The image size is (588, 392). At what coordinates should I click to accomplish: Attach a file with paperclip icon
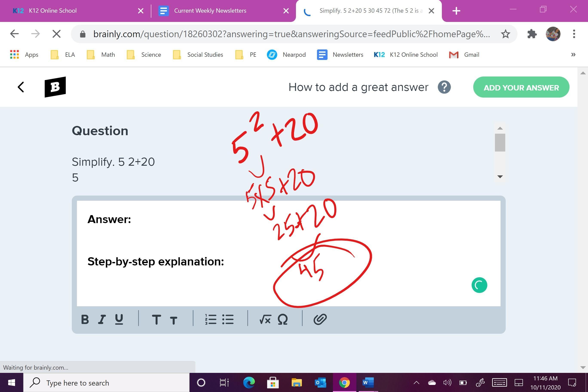point(320,319)
